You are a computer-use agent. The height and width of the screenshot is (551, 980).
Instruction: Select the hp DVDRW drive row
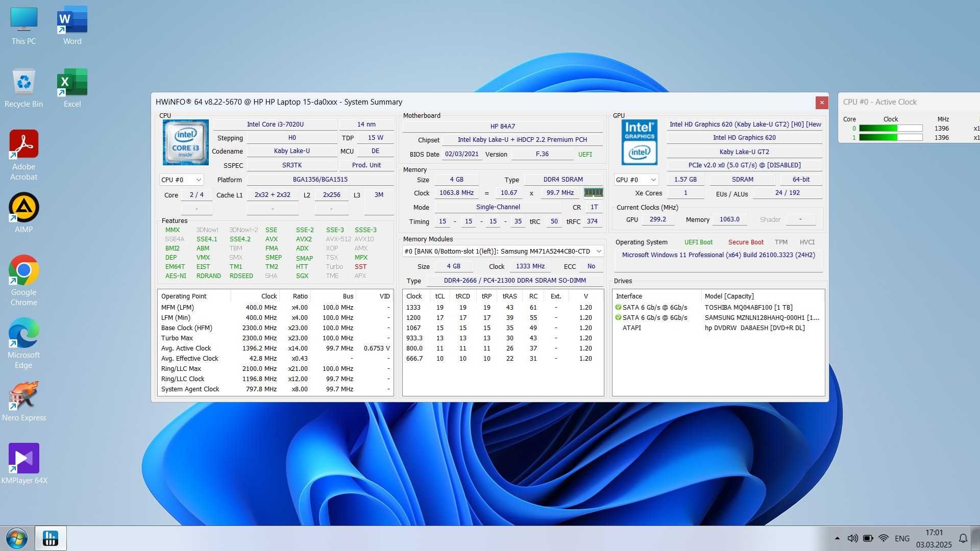[x=719, y=328]
